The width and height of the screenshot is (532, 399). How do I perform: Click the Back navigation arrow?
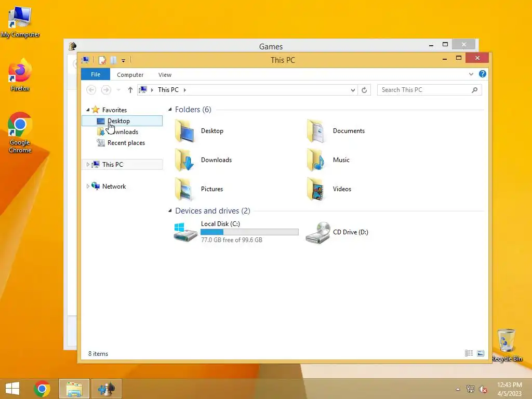91,90
